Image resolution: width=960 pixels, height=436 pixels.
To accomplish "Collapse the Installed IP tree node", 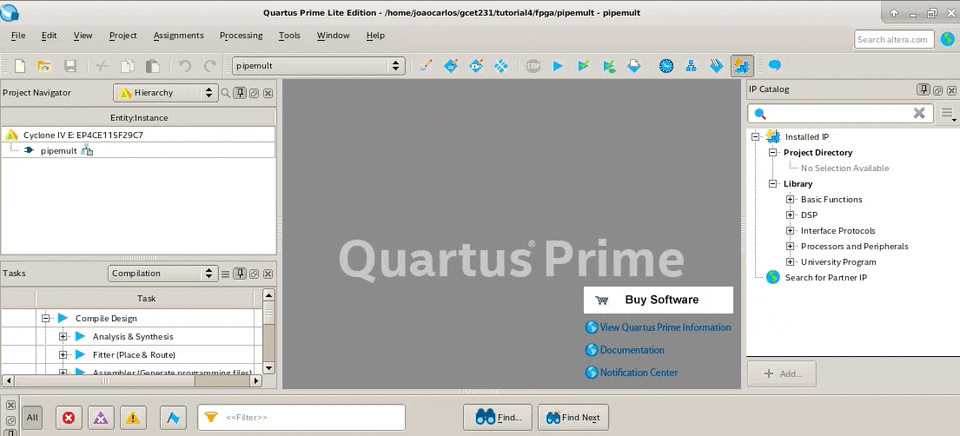I will 755,137.
